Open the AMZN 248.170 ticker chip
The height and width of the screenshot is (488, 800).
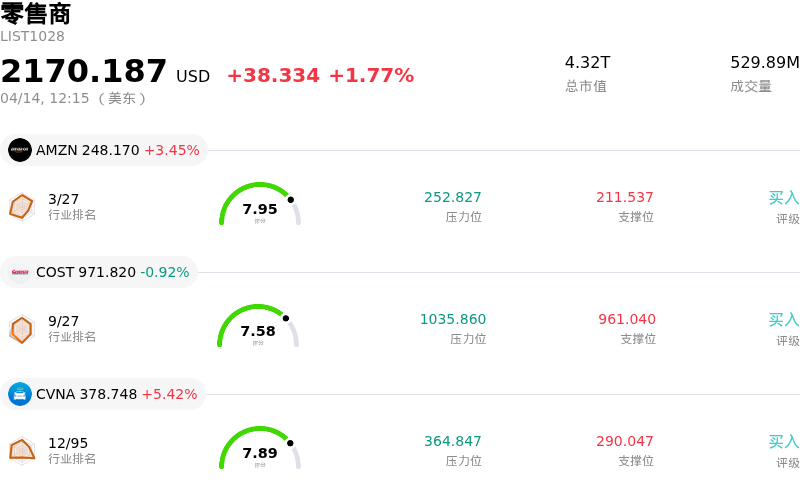tap(104, 150)
